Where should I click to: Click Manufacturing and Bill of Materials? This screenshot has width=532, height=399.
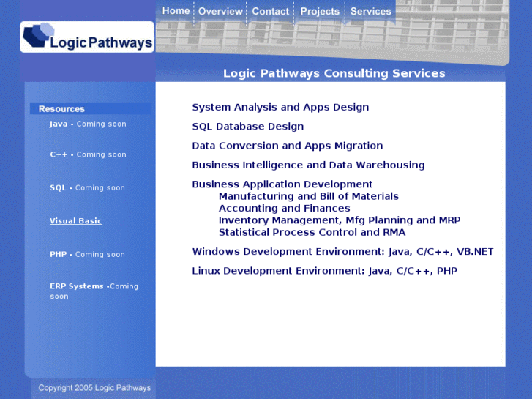[x=308, y=196]
